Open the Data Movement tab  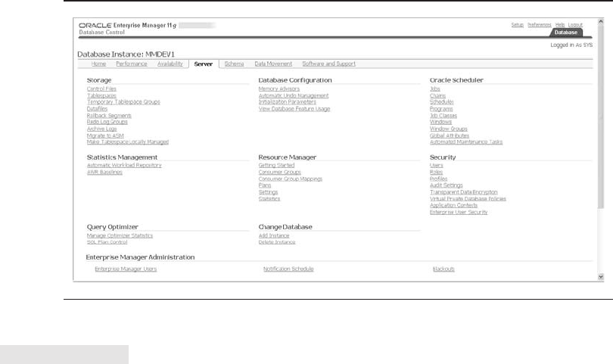coord(273,64)
